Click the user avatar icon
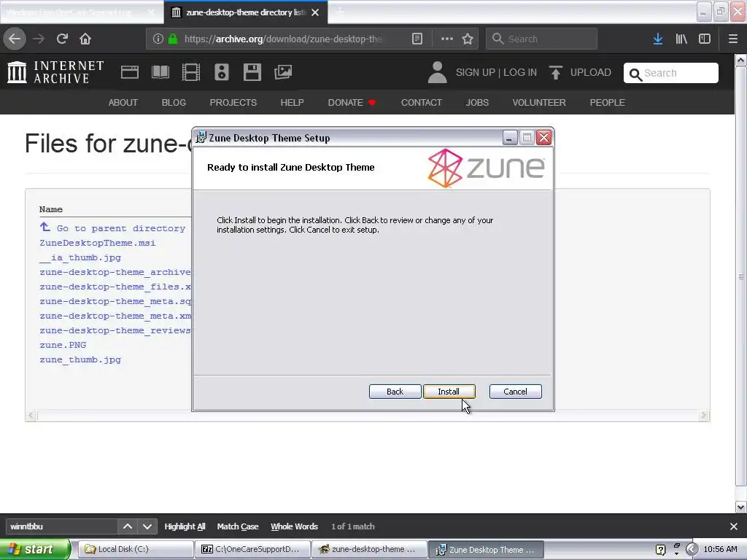 [437, 72]
